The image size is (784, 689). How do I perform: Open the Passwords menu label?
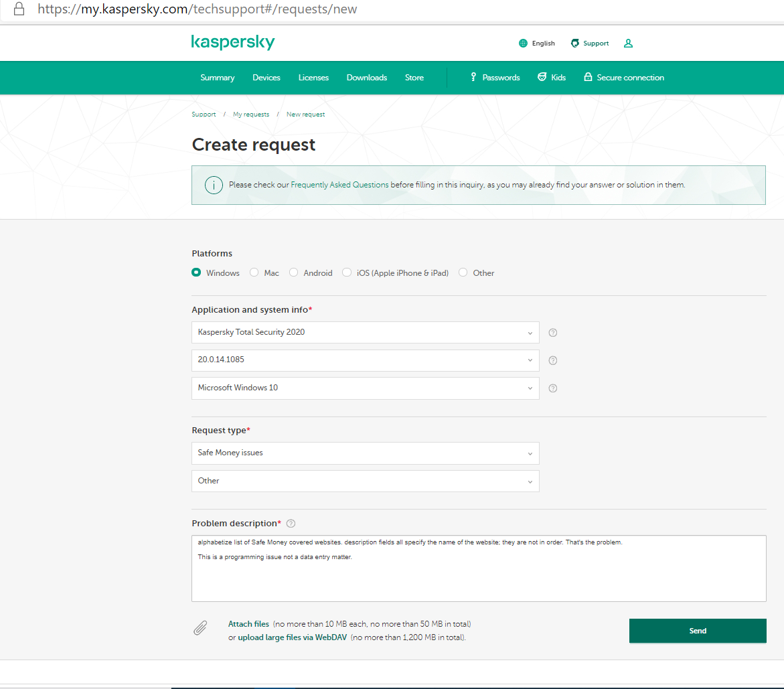coord(501,78)
